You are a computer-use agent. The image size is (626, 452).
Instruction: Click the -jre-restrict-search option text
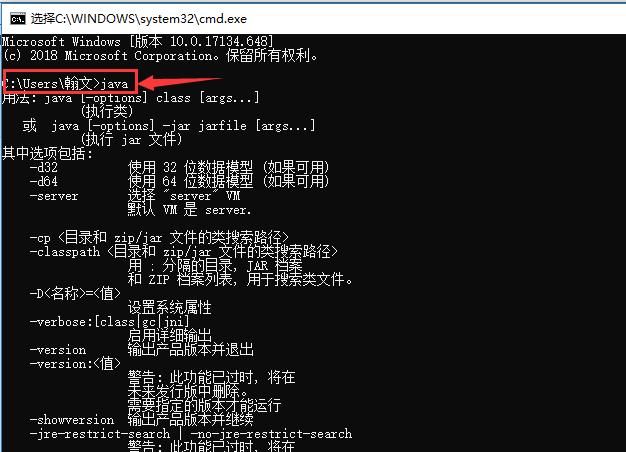point(100,434)
